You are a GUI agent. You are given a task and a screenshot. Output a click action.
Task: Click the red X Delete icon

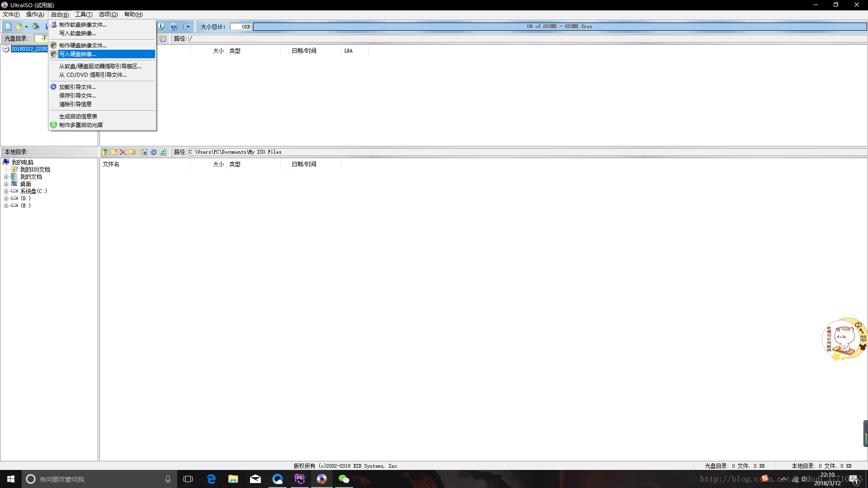click(123, 152)
